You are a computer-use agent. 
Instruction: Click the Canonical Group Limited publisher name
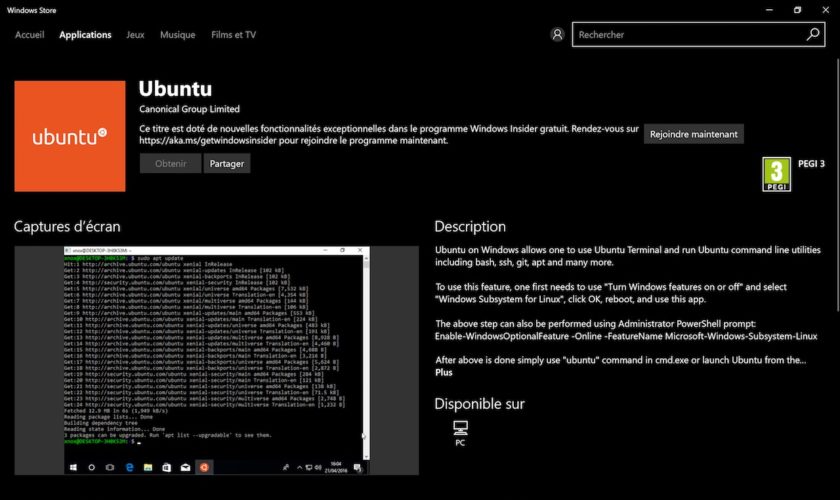[x=190, y=109]
